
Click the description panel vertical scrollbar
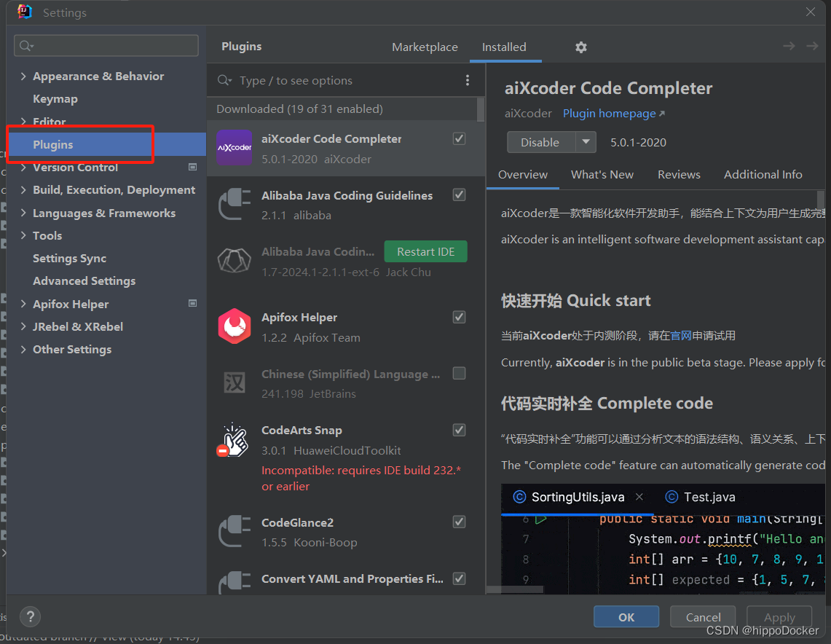click(x=820, y=200)
